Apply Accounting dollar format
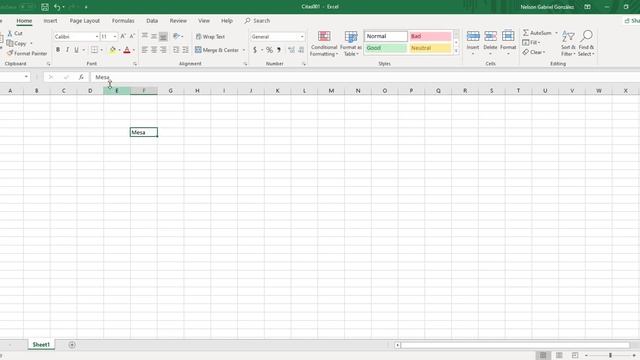The height and width of the screenshot is (360, 640). [x=255, y=50]
